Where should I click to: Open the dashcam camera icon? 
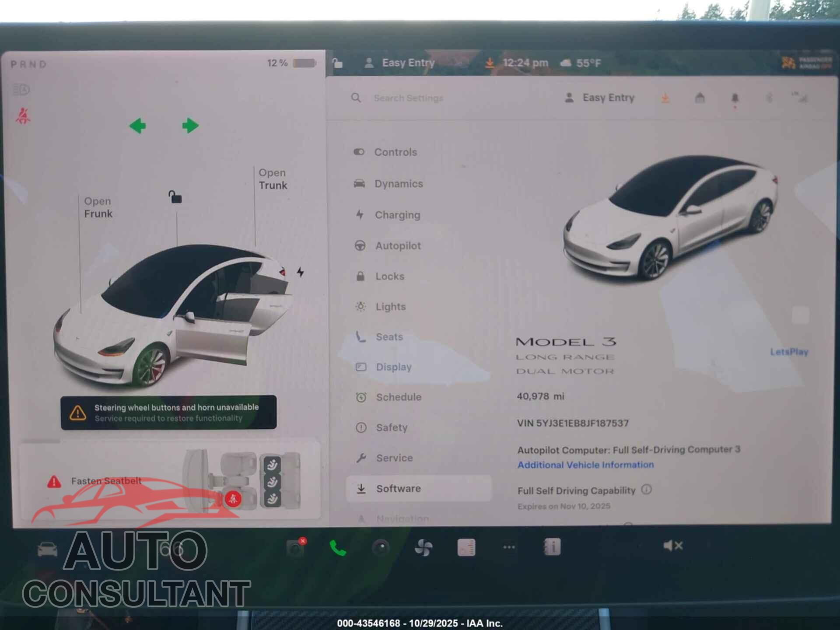point(296,547)
